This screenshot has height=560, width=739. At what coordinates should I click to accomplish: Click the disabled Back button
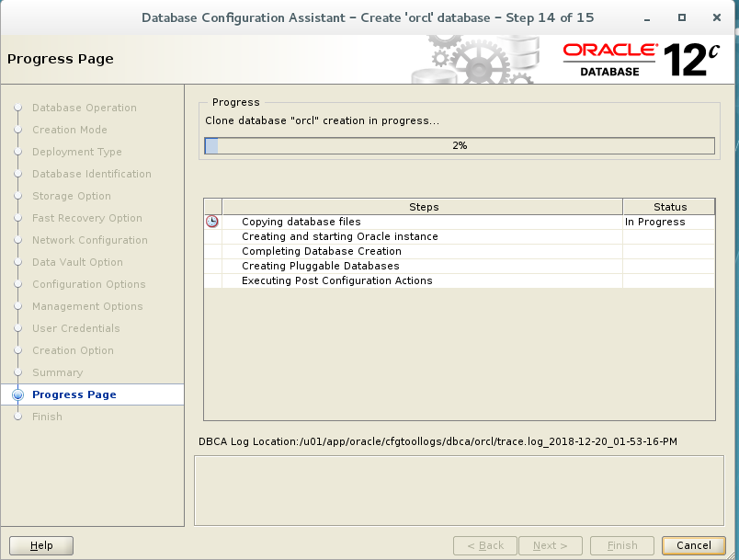tap(485, 545)
